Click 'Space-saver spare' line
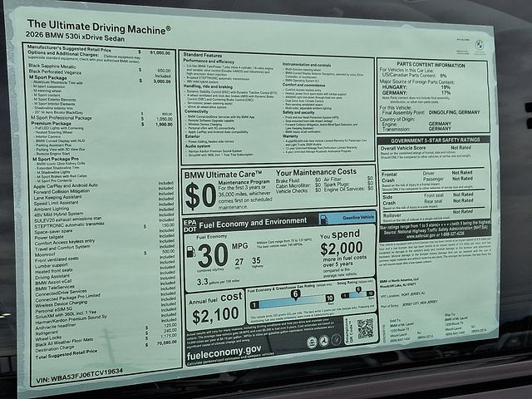The width and height of the screenshot is (532, 399). click(53, 232)
